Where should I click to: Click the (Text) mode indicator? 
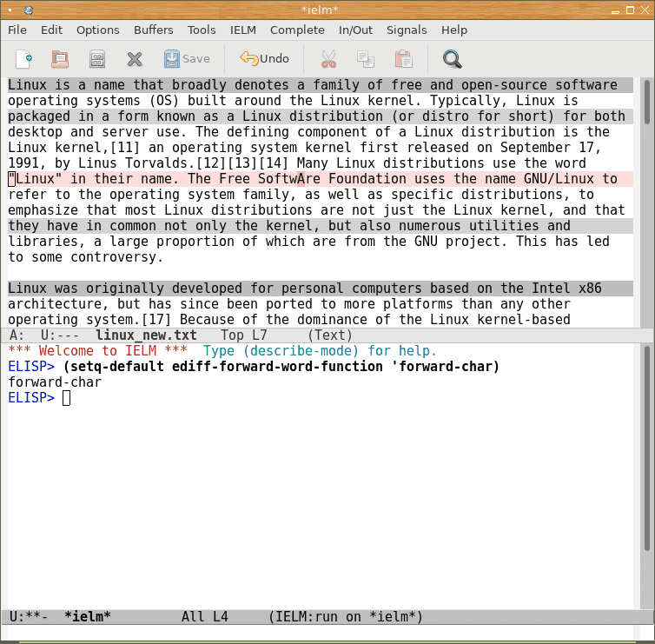click(330, 335)
